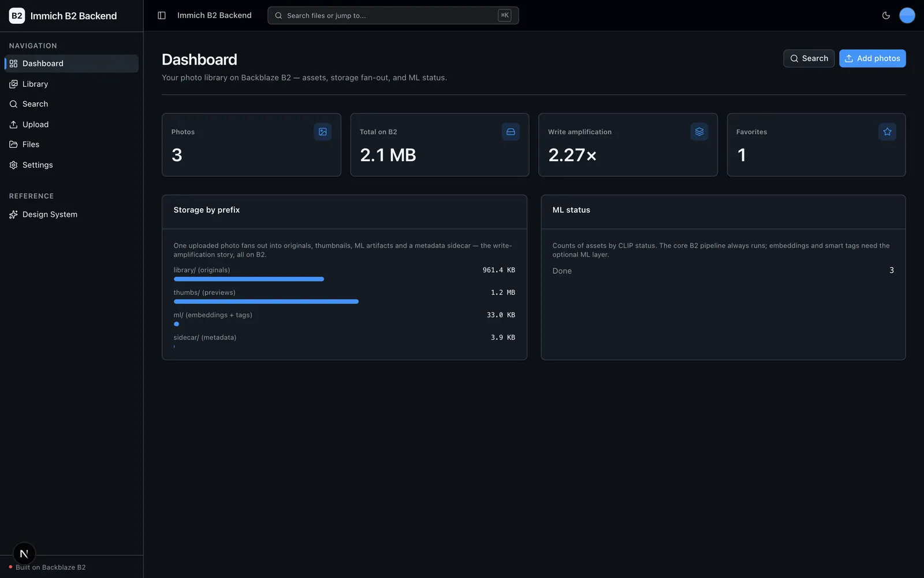Click the Storage by prefix heading
The height and width of the screenshot is (578, 924).
coord(207,210)
